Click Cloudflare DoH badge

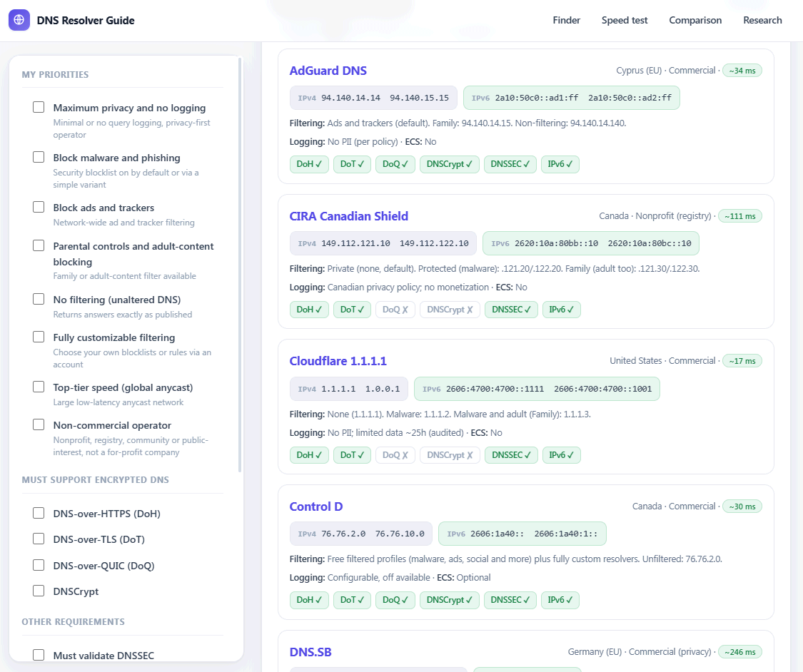point(309,455)
